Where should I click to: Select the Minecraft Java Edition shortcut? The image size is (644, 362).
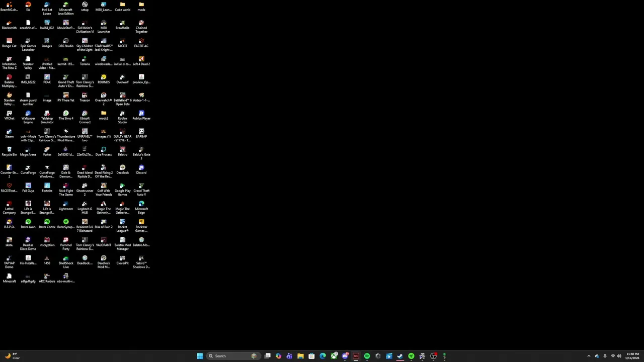point(66,9)
